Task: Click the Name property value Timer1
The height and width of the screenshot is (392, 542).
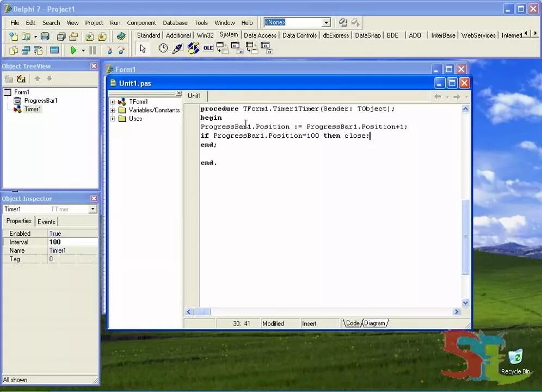Action: pos(72,250)
